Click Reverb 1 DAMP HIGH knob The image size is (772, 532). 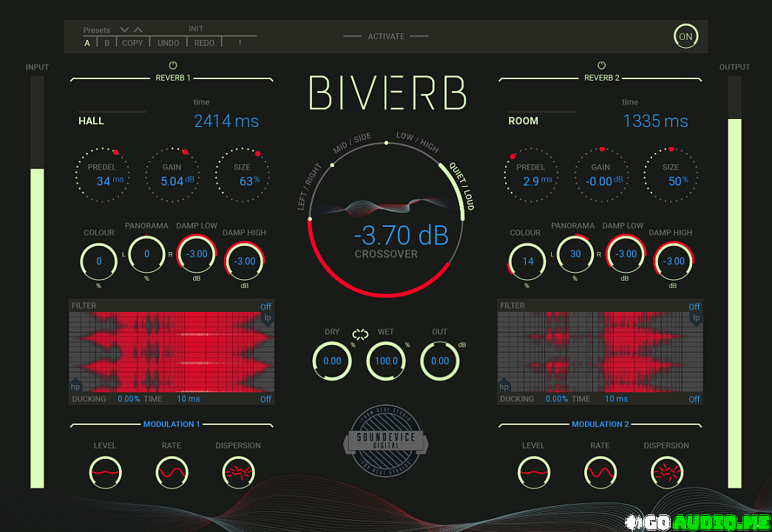(245, 262)
